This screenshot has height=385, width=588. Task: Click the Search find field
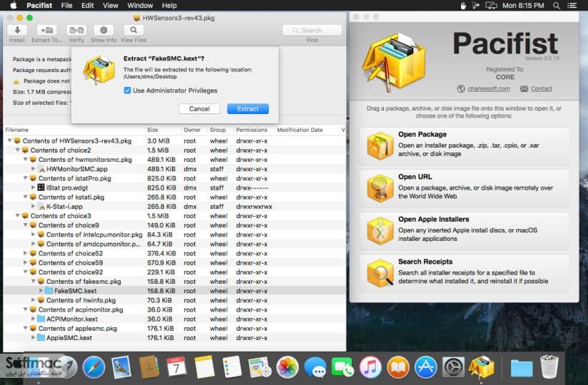[x=312, y=31]
